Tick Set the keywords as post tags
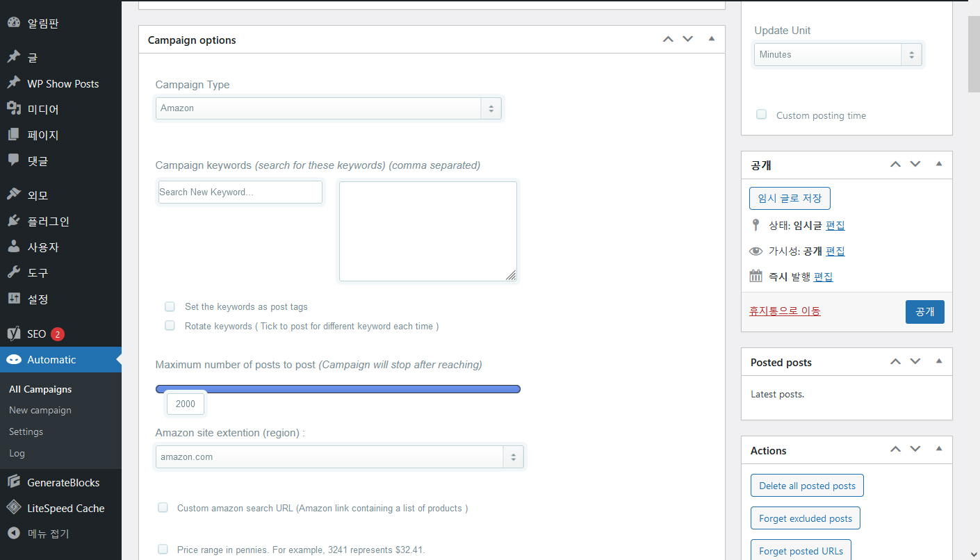This screenshot has height=560, width=980. pos(170,306)
